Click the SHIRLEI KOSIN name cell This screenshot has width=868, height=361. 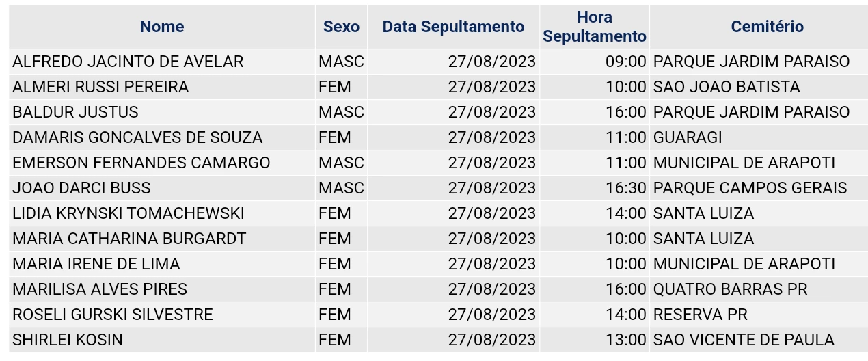pyautogui.click(x=68, y=340)
